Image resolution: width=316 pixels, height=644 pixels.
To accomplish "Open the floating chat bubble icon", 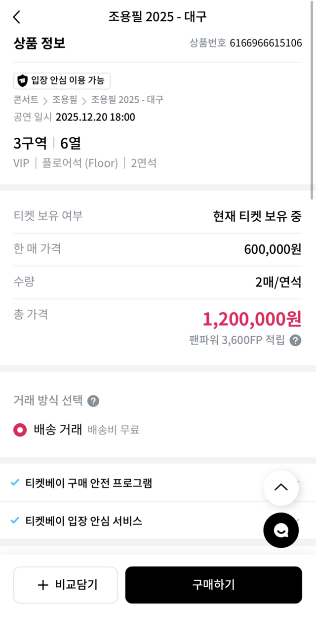I will [x=281, y=530].
